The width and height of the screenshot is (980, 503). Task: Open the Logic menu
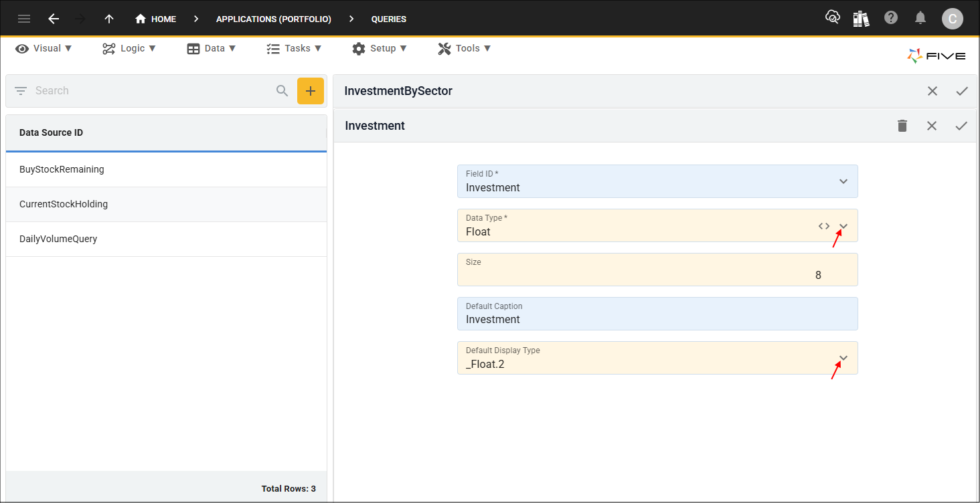129,48
